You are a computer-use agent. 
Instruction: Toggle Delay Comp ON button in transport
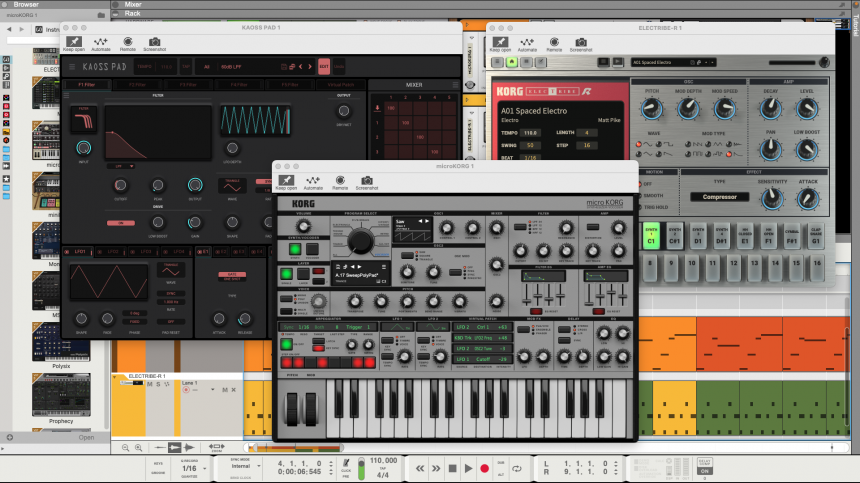tap(705, 471)
